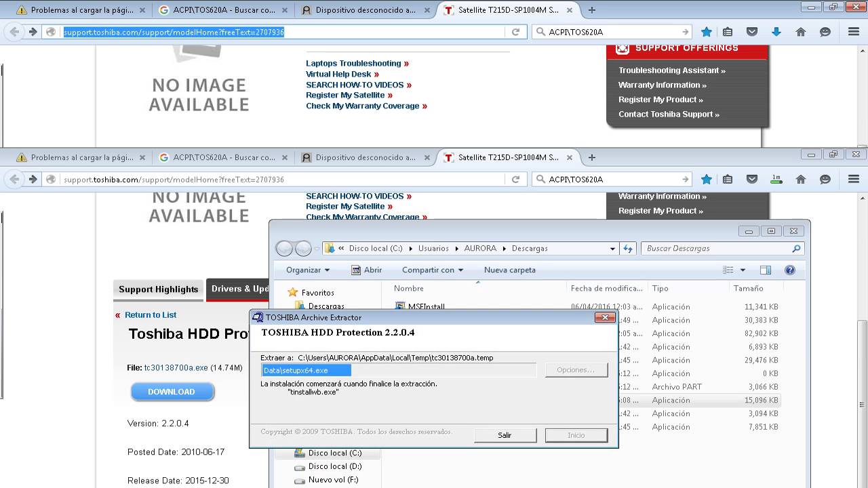The width and height of the screenshot is (868, 488).
Task: Open the hamburger menu in the lower Firefox window
Action: [x=854, y=180]
